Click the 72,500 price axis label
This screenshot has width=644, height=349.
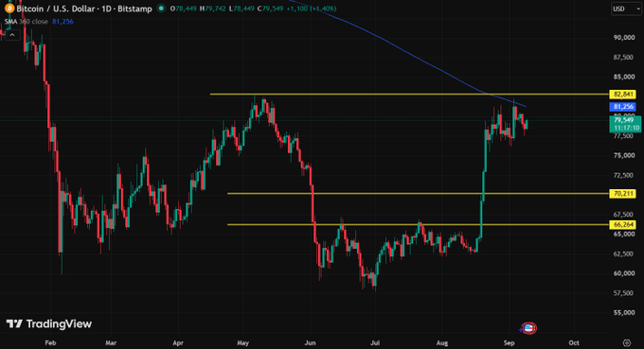point(623,175)
